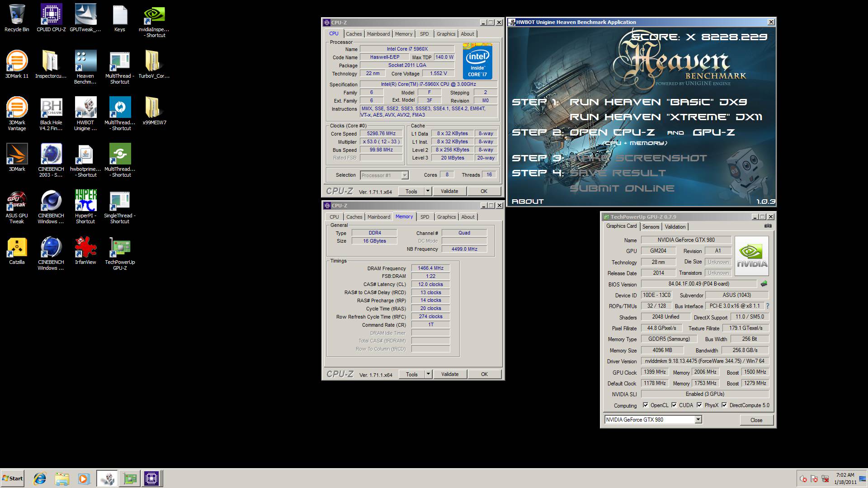This screenshot has width=868, height=488.
Task: Open nvidiaInspector shortcut icon
Action: (x=154, y=21)
